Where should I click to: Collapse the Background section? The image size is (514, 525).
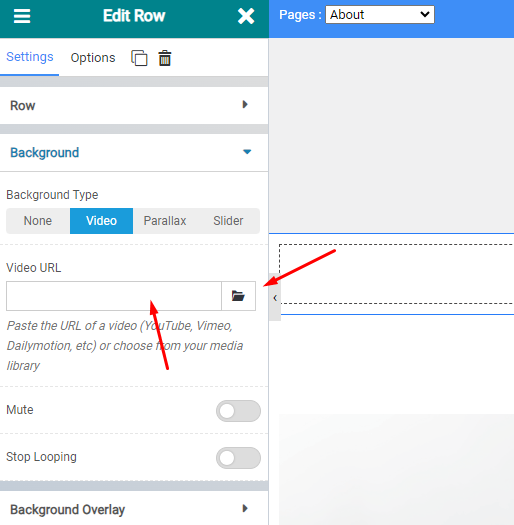(134, 153)
